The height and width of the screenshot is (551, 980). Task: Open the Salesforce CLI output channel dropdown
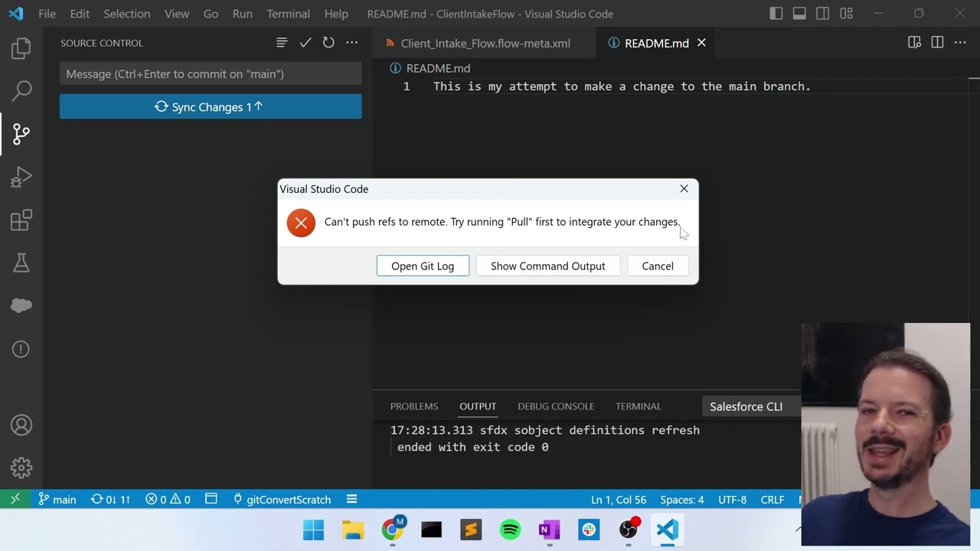point(751,406)
